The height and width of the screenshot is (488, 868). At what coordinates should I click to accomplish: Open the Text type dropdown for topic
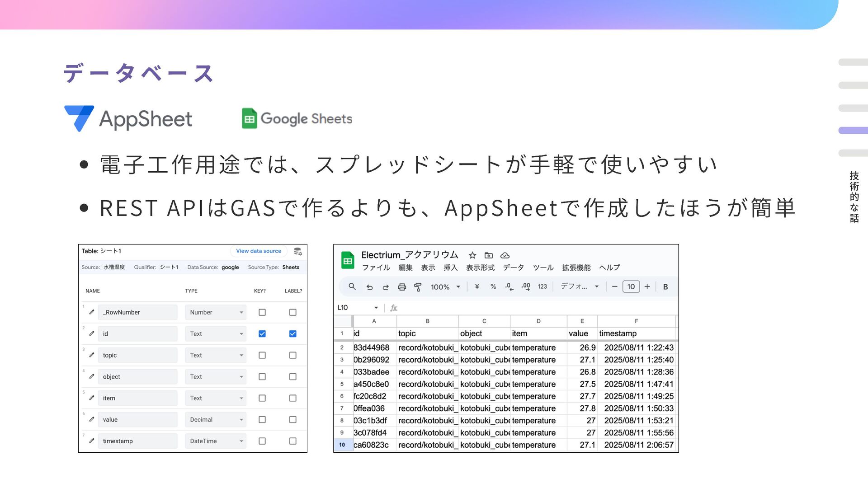216,355
